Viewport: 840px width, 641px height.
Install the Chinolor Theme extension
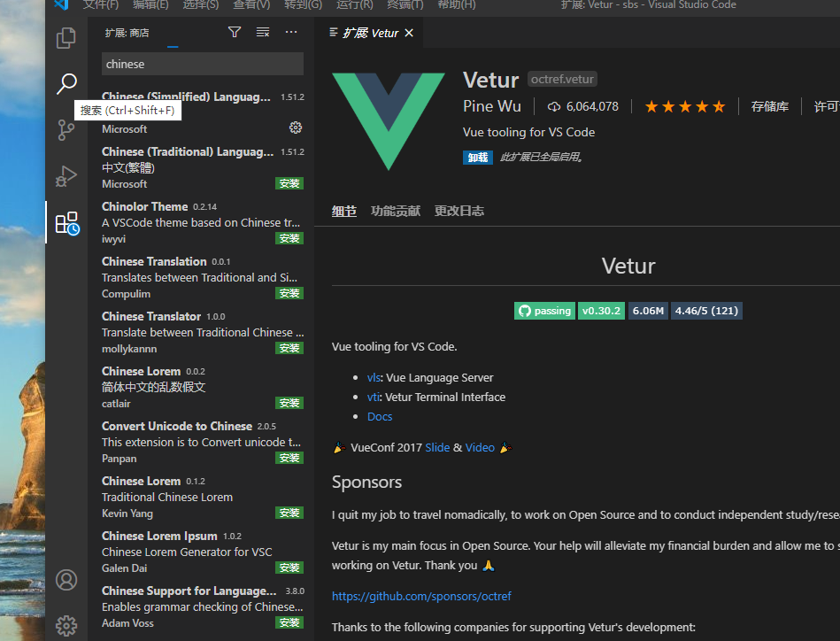[289, 238]
